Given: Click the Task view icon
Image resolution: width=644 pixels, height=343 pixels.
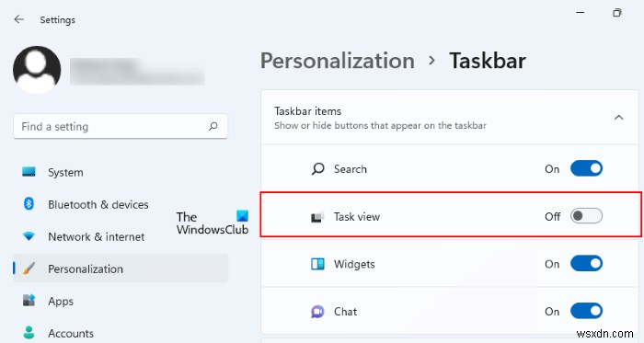Looking at the screenshot, I should click(x=317, y=216).
